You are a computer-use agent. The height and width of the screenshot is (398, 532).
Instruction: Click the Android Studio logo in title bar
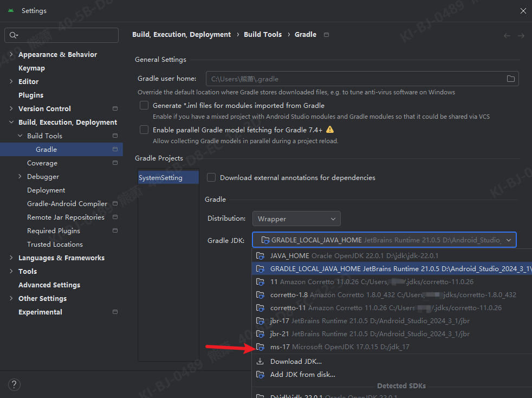click(x=11, y=10)
